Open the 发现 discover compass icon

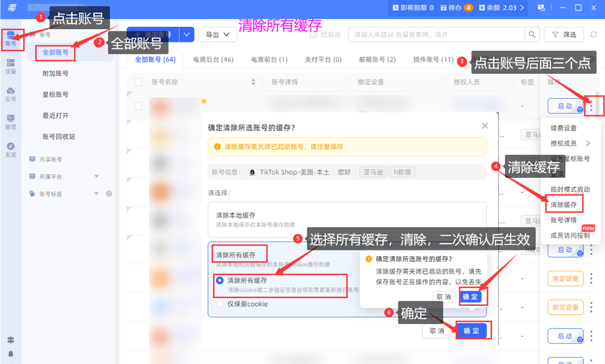pos(11,150)
